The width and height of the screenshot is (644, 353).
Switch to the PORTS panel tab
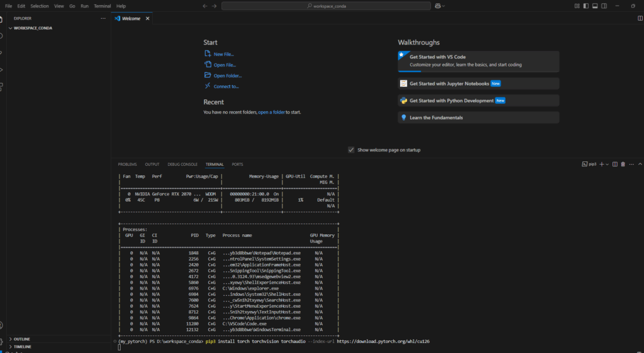point(237,165)
